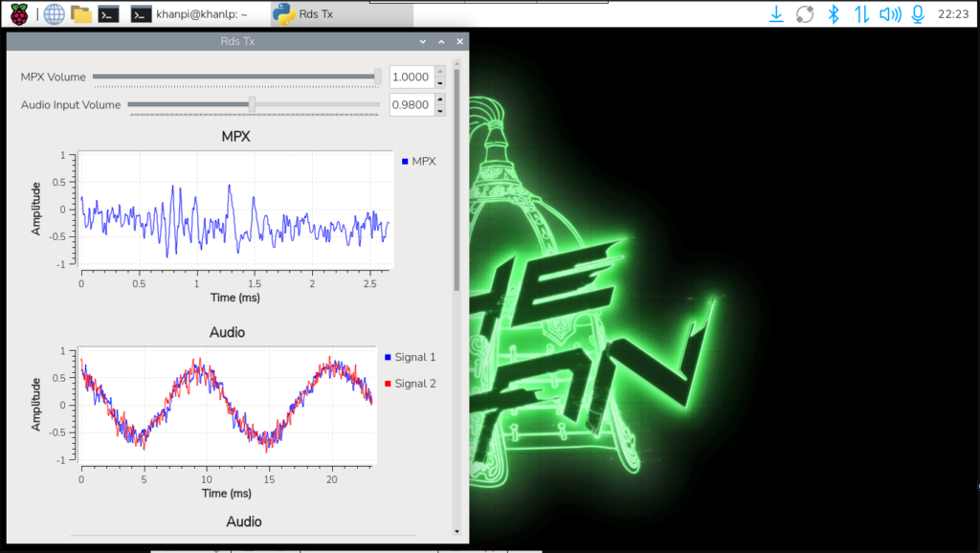Click the MPX waveform plot area
This screenshot has width=980, height=553.
(235, 210)
